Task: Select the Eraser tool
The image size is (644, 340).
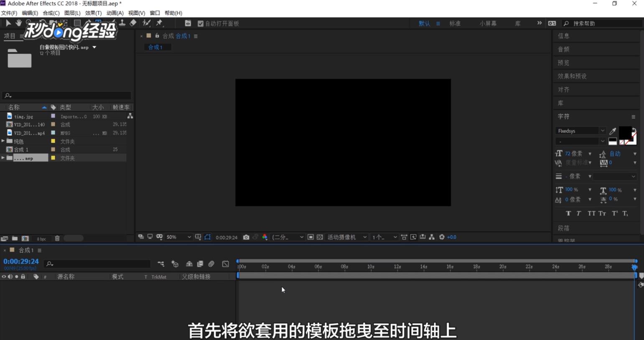Action: click(x=133, y=23)
